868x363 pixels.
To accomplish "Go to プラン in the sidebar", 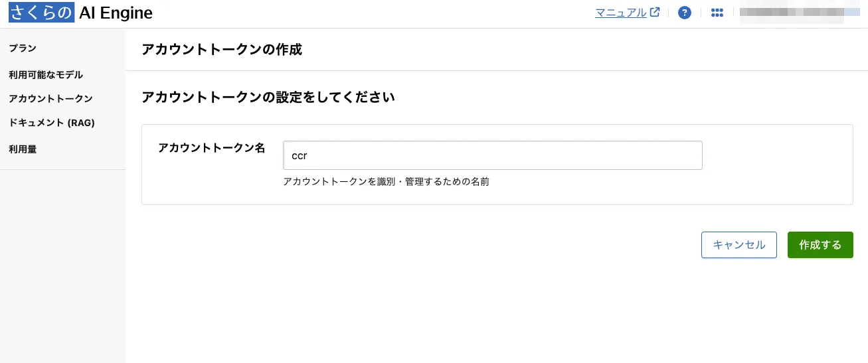I will (x=23, y=48).
